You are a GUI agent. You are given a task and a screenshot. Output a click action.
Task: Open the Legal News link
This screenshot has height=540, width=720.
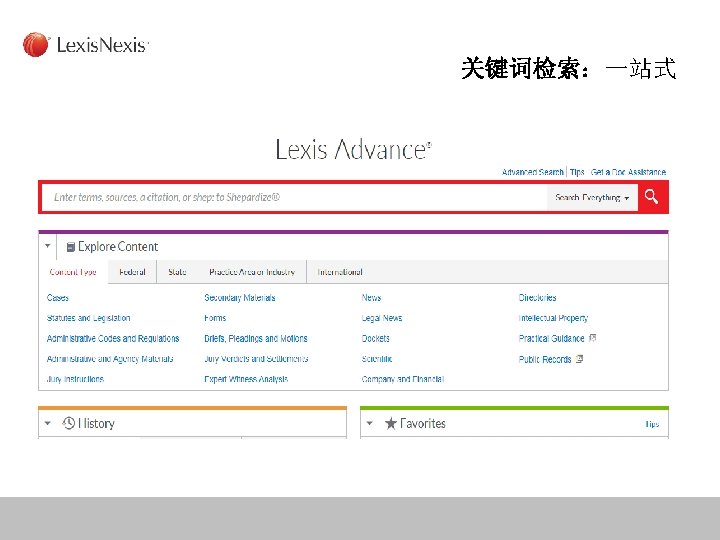(x=382, y=318)
